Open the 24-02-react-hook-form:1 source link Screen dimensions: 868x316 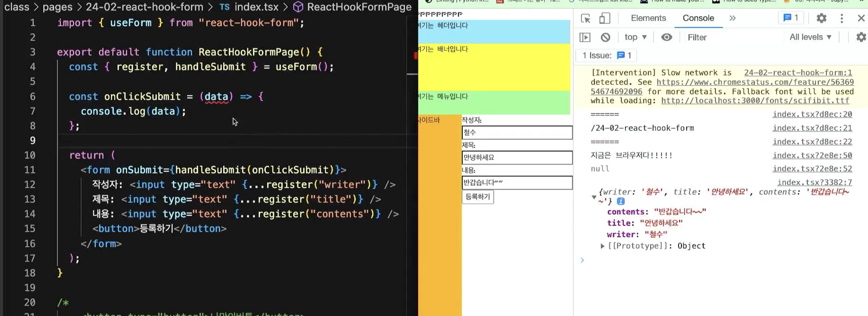tap(798, 73)
